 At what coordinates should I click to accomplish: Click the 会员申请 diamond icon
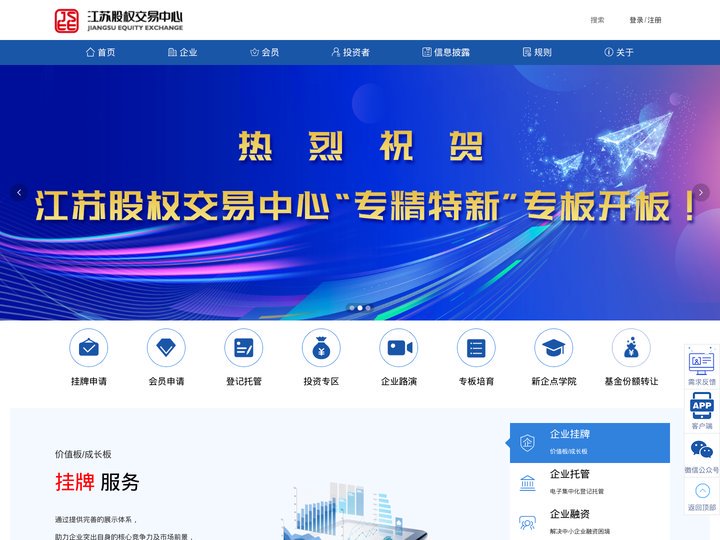(x=166, y=348)
